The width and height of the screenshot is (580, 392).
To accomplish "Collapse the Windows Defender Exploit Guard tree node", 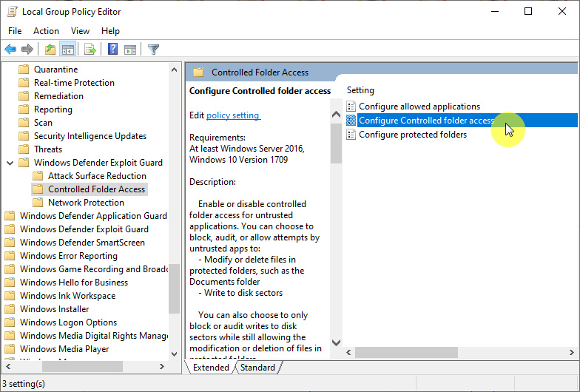I will coord(10,163).
